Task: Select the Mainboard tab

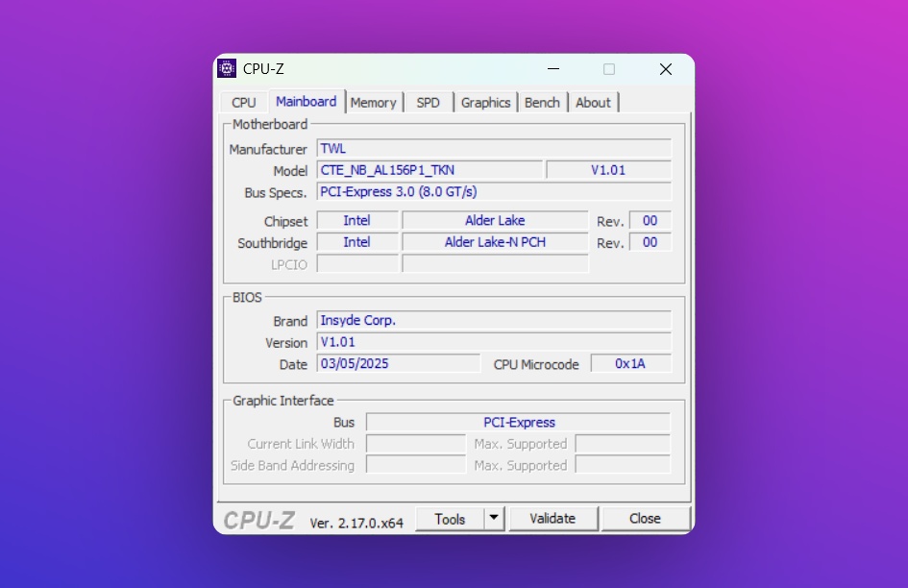Action: click(306, 102)
